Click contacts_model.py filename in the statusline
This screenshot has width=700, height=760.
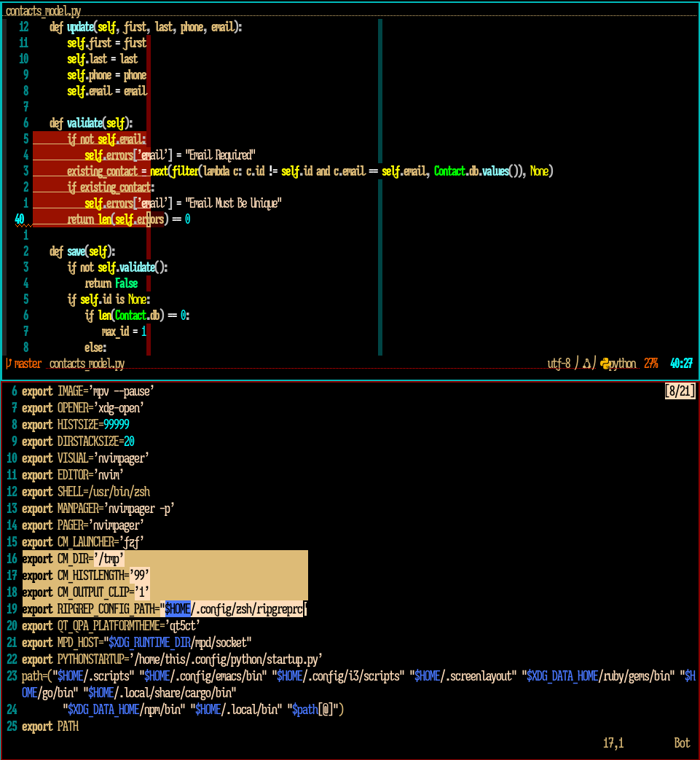pos(87,363)
